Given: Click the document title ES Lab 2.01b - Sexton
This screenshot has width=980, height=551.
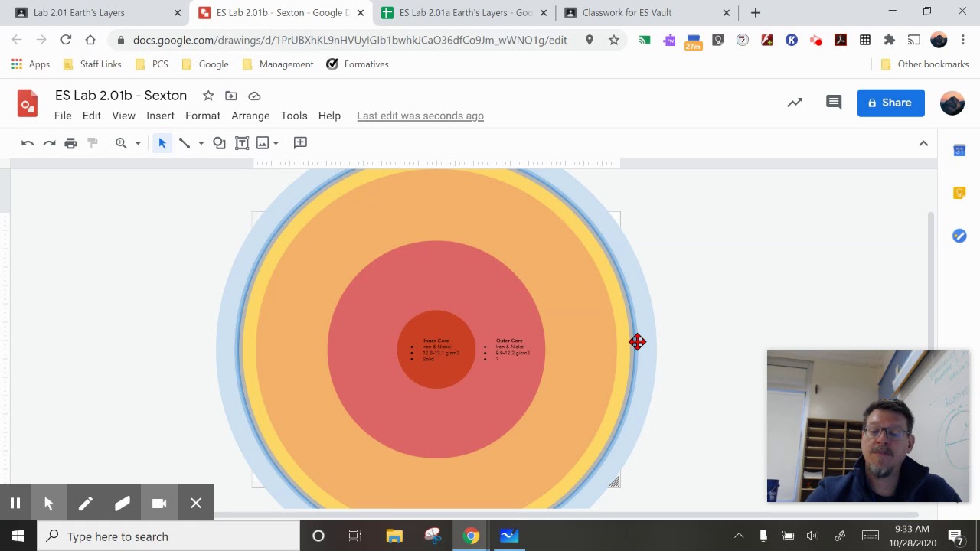Looking at the screenshot, I should coord(121,96).
